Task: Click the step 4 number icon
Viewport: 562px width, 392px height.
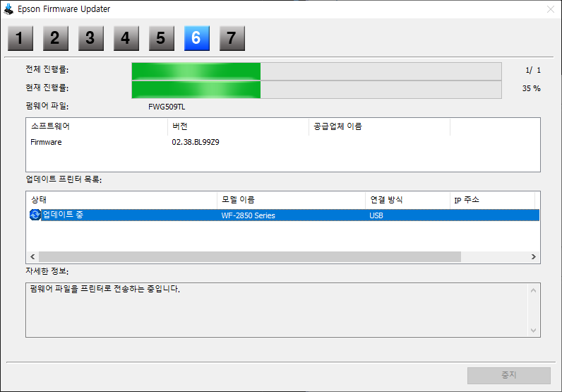Action: 126,38
